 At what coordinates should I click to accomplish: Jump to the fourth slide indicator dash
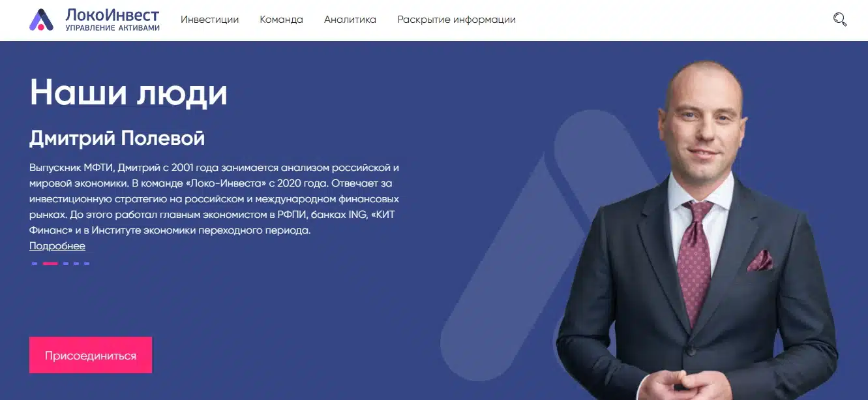(x=76, y=264)
